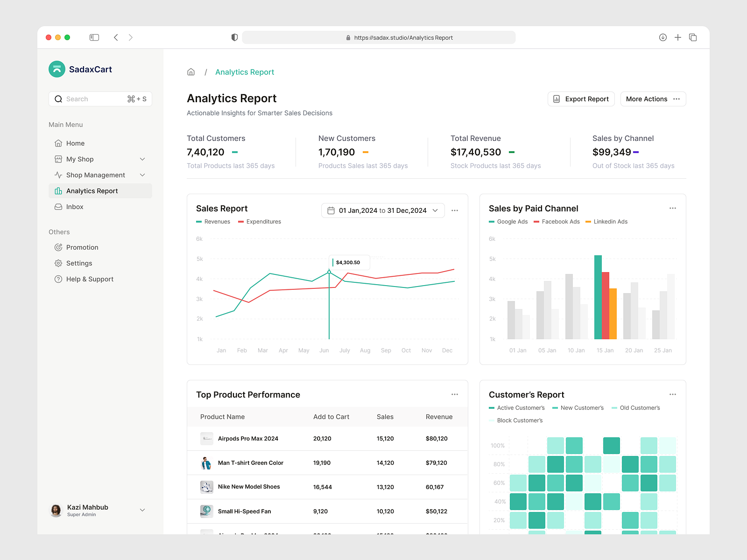747x560 pixels.
Task: Select Analytics Report in the sidebar
Action: pos(92,191)
